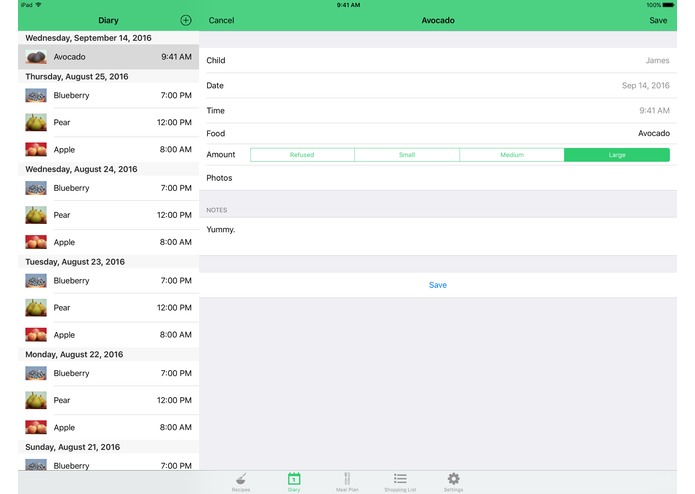Open Pear thumbnail under August 23

(x=36, y=307)
